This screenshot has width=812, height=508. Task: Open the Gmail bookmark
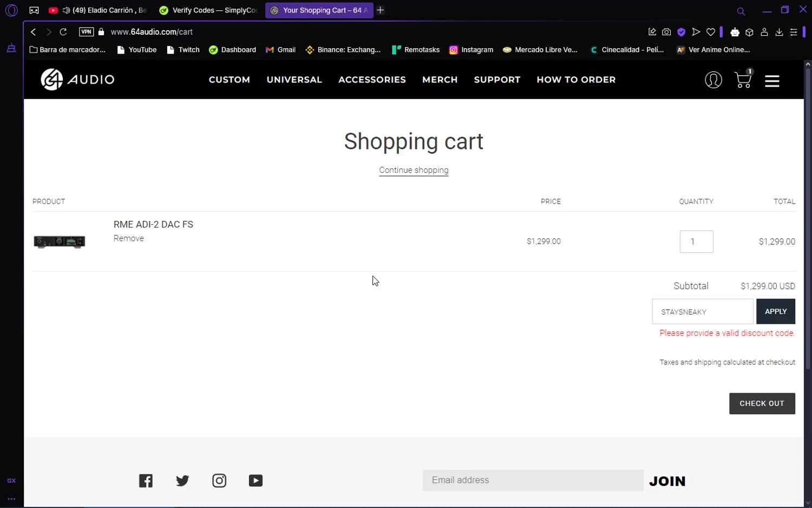click(280, 50)
